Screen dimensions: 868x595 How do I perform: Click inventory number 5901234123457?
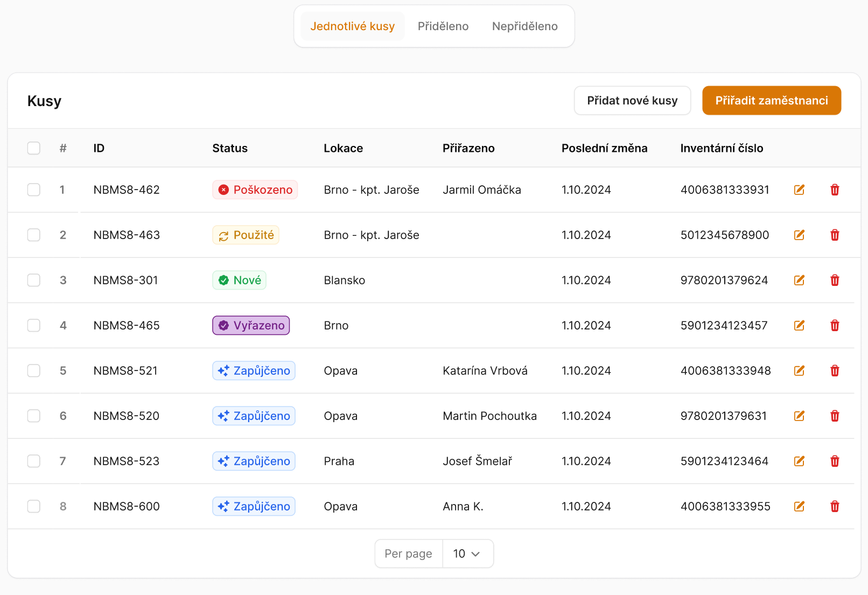click(x=724, y=325)
